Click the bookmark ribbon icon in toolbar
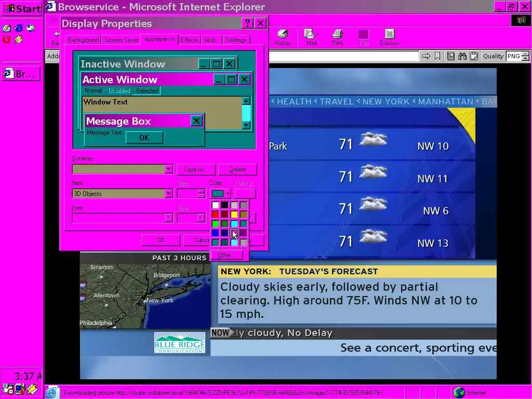This screenshot has width=532, height=399. tap(437, 56)
